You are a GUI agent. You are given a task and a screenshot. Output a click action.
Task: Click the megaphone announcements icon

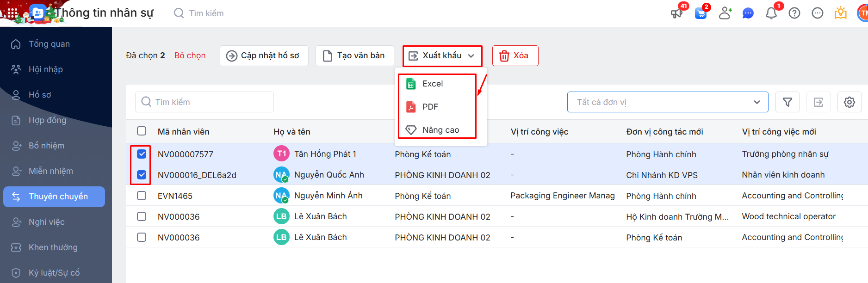click(x=676, y=13)
